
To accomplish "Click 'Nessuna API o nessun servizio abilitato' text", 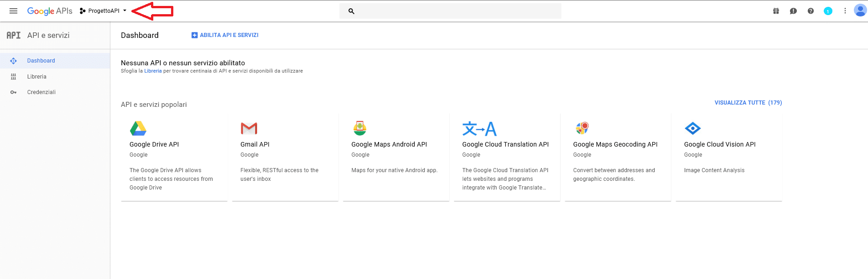I will click(183, 63).
